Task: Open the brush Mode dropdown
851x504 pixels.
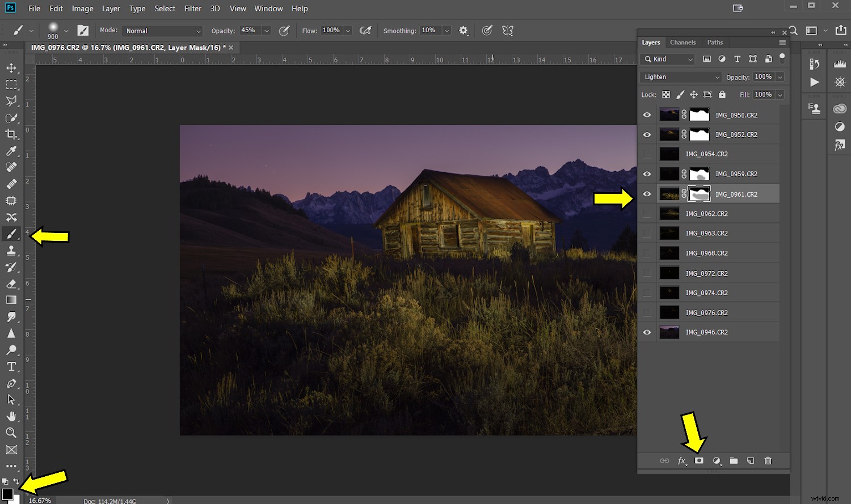Action: coord(163,31)
